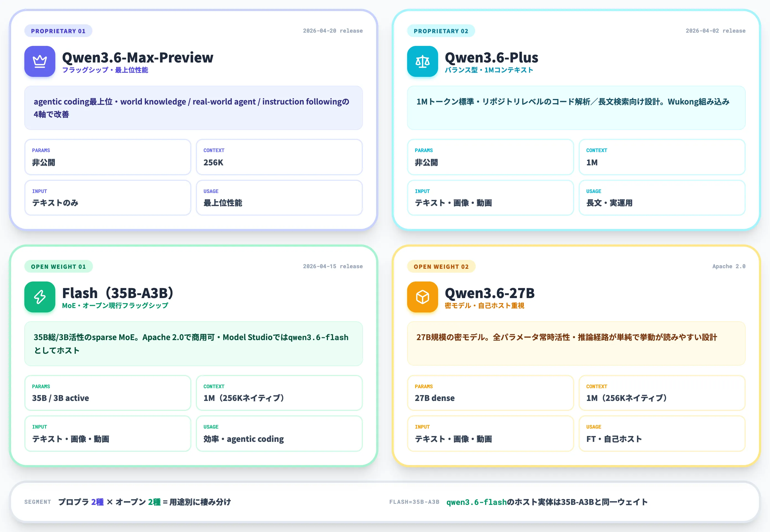Click the PARAMS 27B dense cell
The height and width of the screenshot is (532, 770).
pos(490,393)
